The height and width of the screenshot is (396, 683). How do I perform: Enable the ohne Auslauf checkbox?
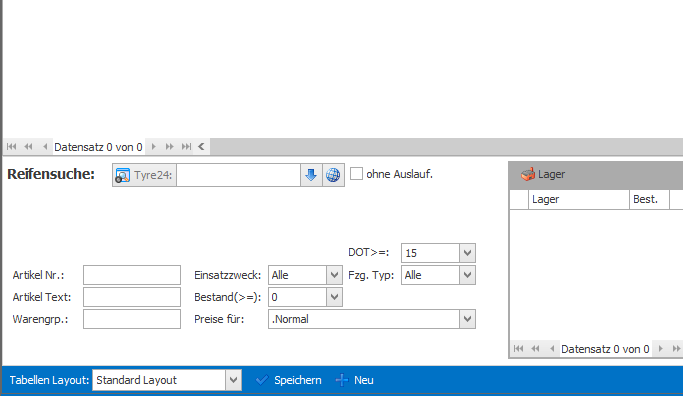[x=356, y=174]
